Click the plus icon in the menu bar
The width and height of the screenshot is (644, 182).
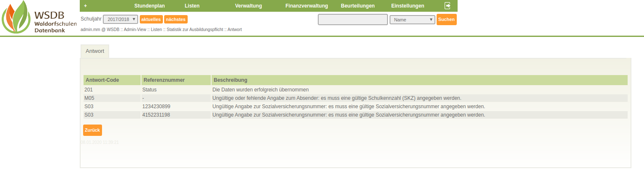tap(86, 6)
